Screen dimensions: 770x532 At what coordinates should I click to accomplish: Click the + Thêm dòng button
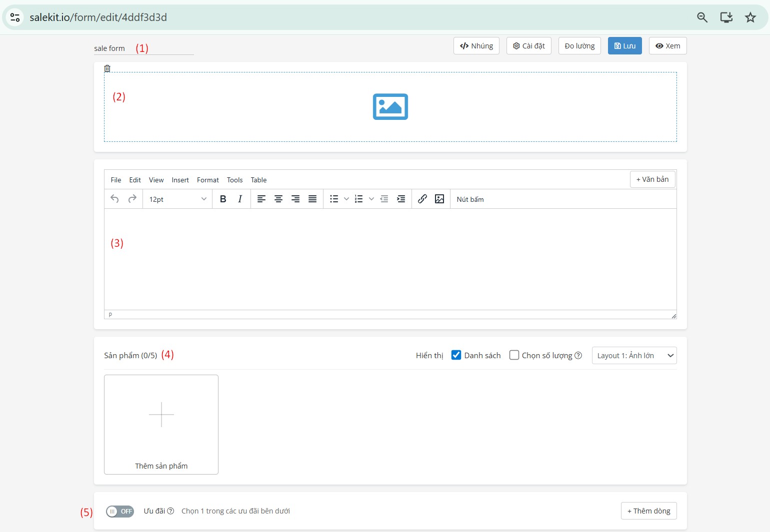648,511
